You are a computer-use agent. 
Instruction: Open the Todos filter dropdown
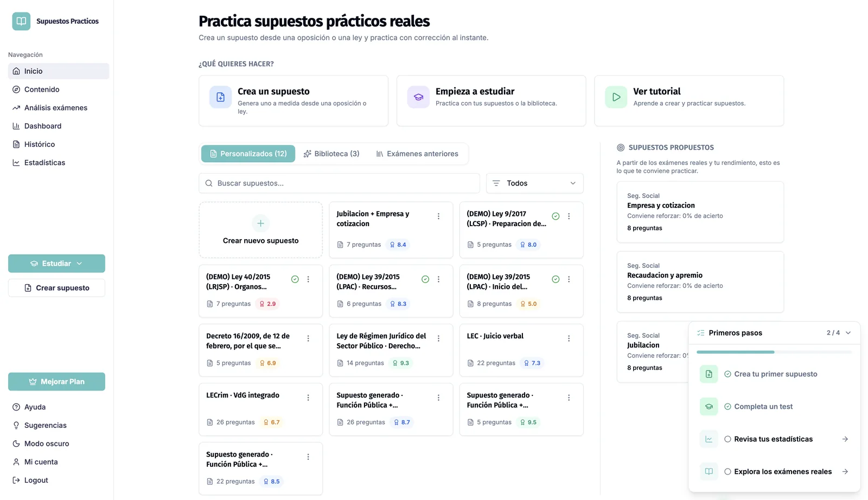[534, 183]
